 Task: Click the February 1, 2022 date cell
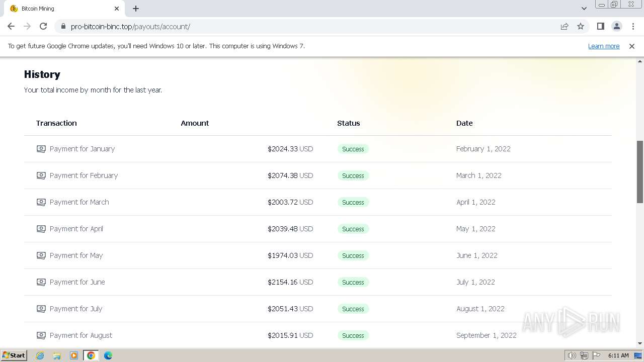point(484,149)
